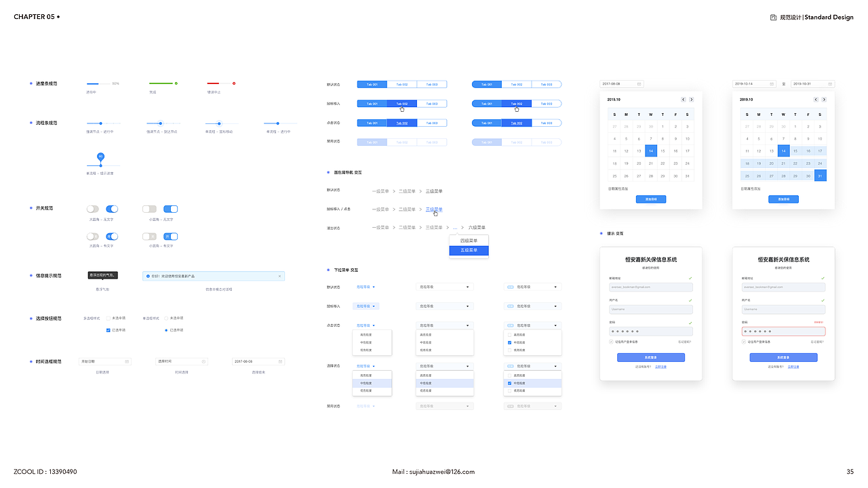Click 系统登录 button in right login form
The width and height of the screenshot is (868, 488).
pos(783,357)
